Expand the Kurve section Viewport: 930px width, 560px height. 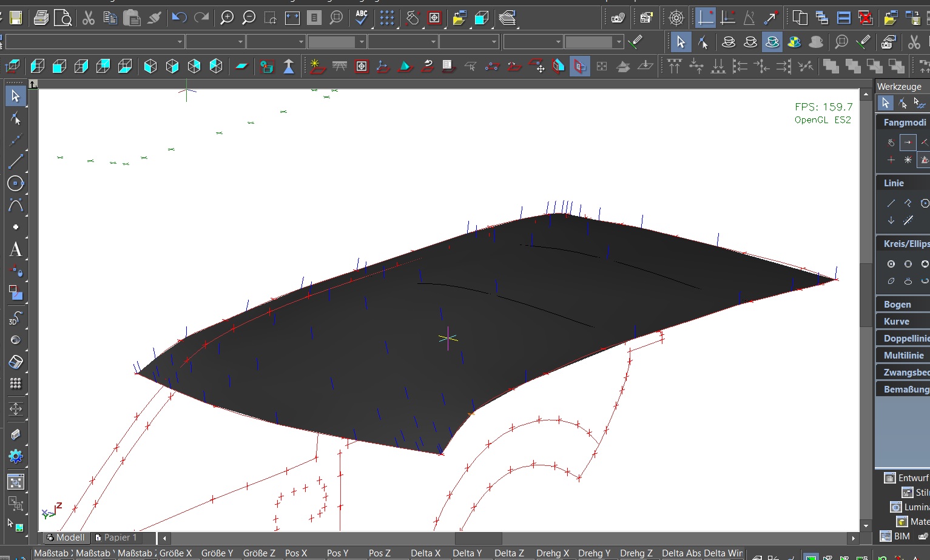pos(896,321)
